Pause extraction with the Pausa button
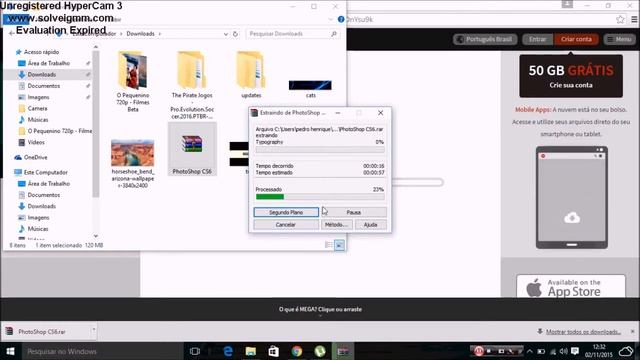Image resolution: width=640 pixels, height=360 pixels. (353, 212)
